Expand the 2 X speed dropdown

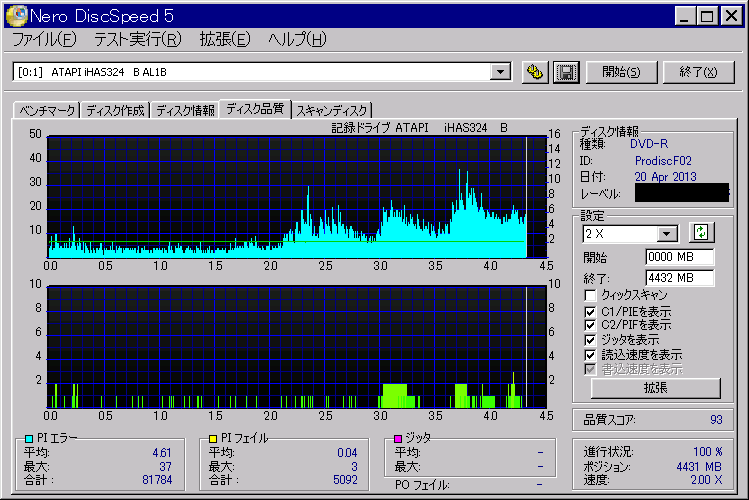666,234
